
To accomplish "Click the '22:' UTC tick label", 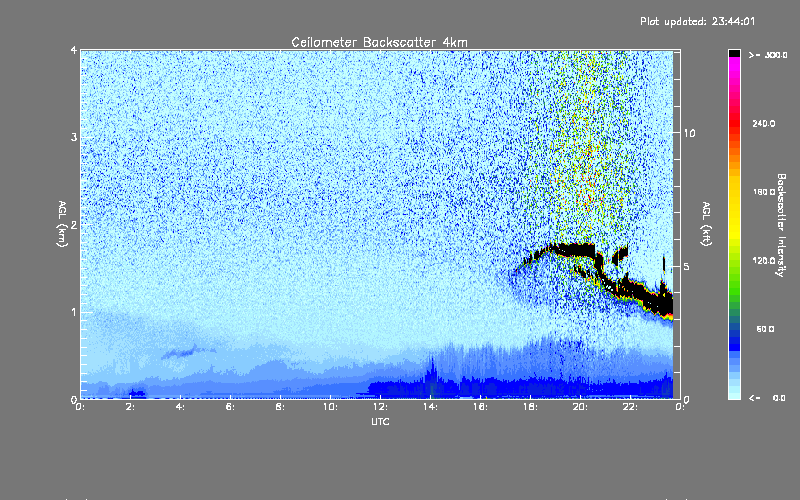I will point(631,407).
